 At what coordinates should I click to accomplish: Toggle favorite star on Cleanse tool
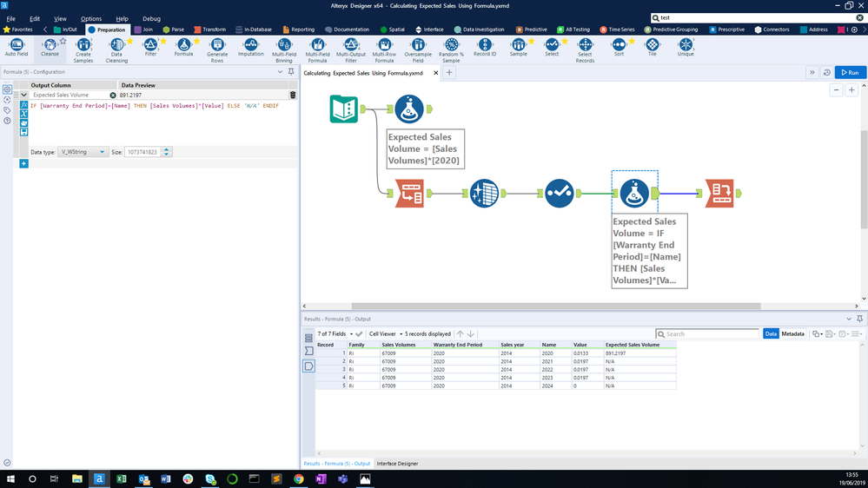click(x=63, y=41)
